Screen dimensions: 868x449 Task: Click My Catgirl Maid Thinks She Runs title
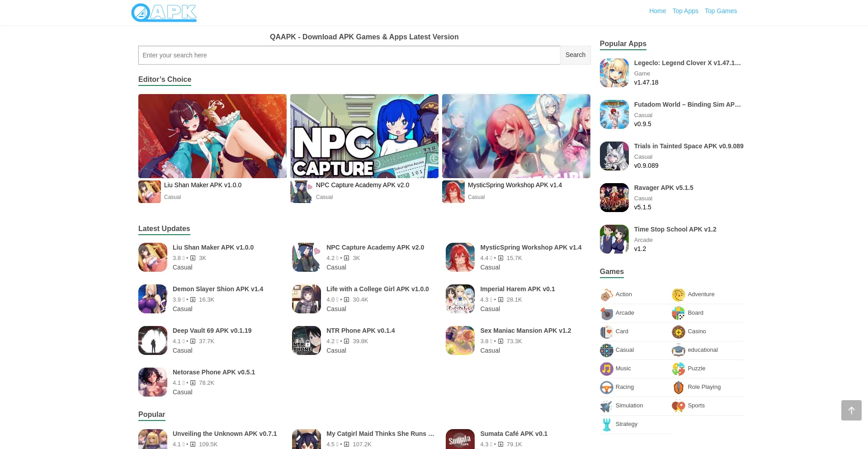coord(380,434)
